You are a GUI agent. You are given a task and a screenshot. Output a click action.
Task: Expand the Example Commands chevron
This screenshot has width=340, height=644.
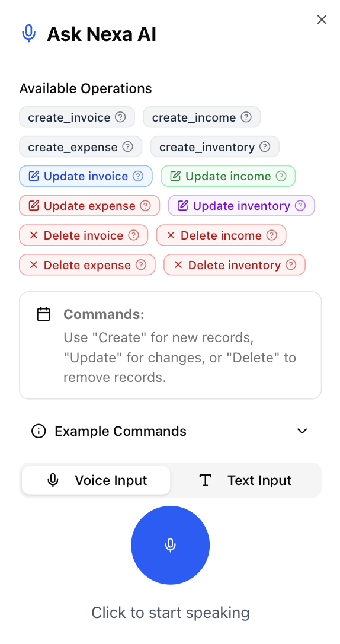302,431
